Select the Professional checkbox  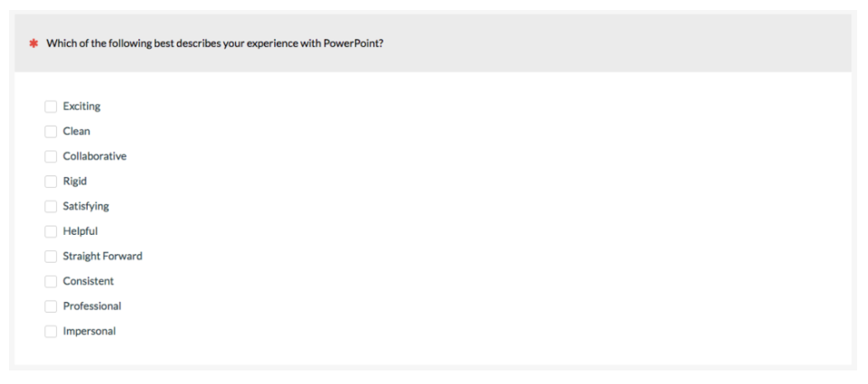[51, 306]
